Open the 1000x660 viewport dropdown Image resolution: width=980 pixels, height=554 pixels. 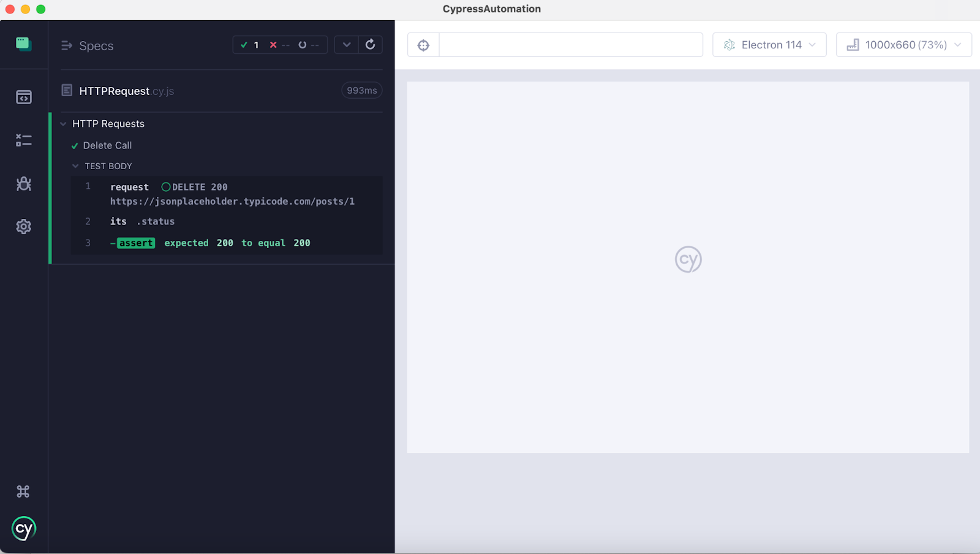[903, 44]
